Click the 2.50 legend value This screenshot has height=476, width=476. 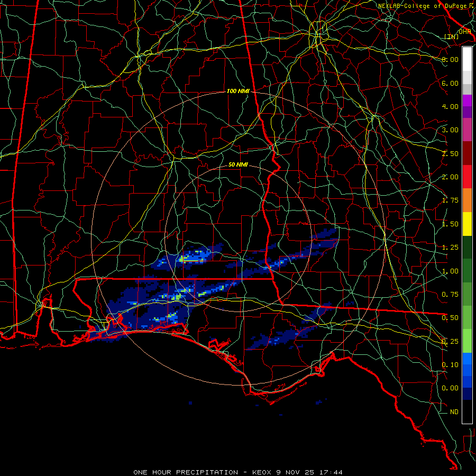(x=450, y=153)
